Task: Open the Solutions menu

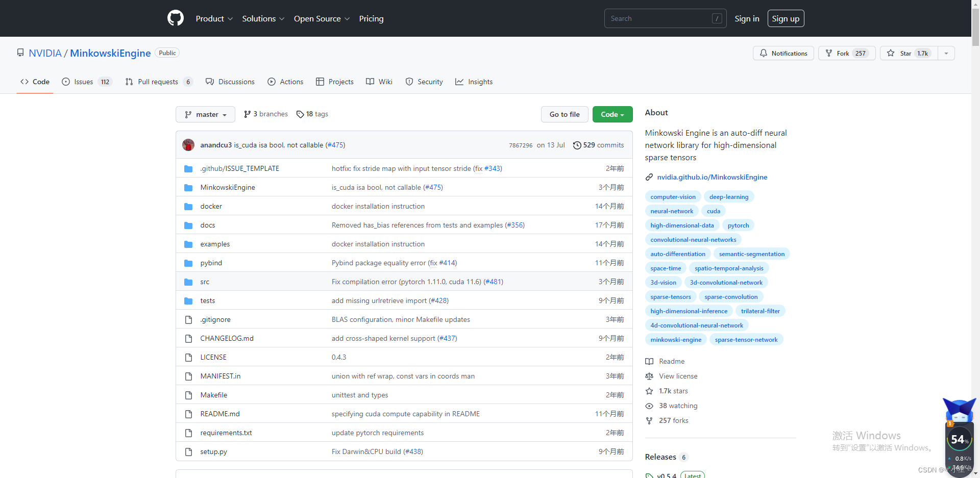Action: point(263,18)
